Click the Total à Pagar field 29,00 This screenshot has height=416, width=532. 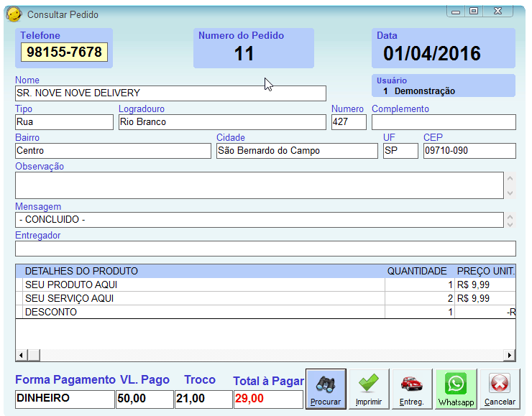click(x=268, y=399)
